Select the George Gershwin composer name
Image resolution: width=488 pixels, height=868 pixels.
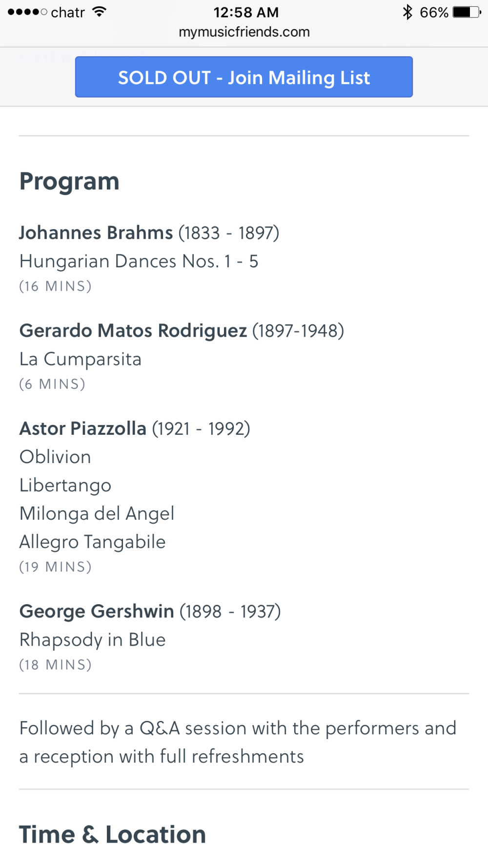[x=97, y=611]
